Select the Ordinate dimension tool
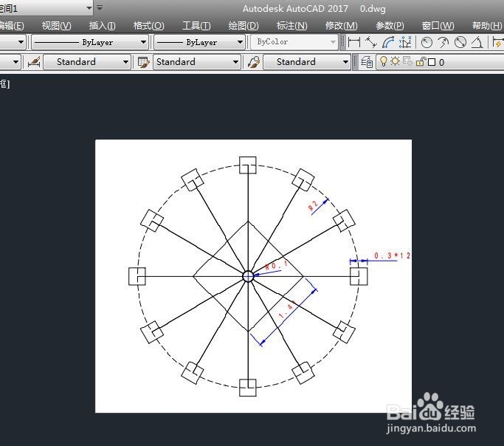The image size is (504, 446). pyautogui.click(x=405, y=42)
